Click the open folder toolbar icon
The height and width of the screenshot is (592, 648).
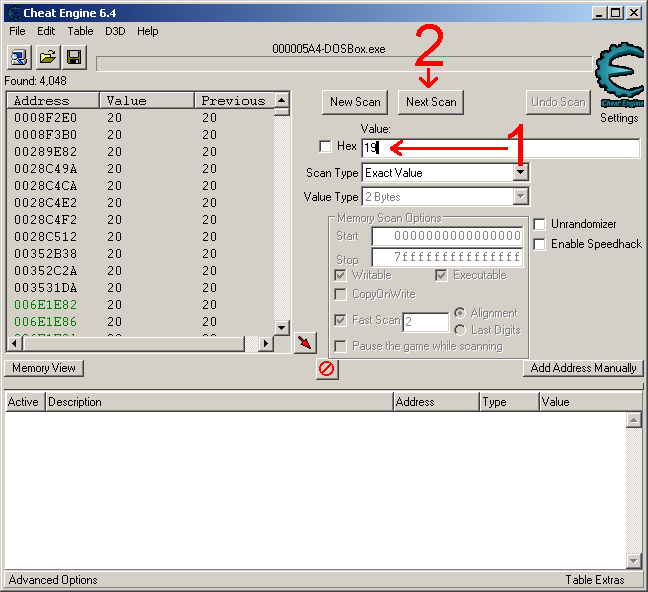48,57
